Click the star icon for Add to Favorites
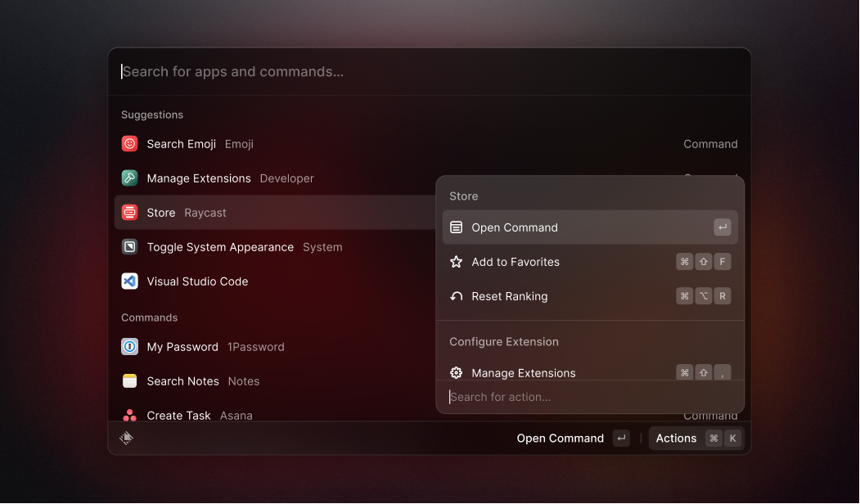860x504 pixels. click(x=456, y=262)
